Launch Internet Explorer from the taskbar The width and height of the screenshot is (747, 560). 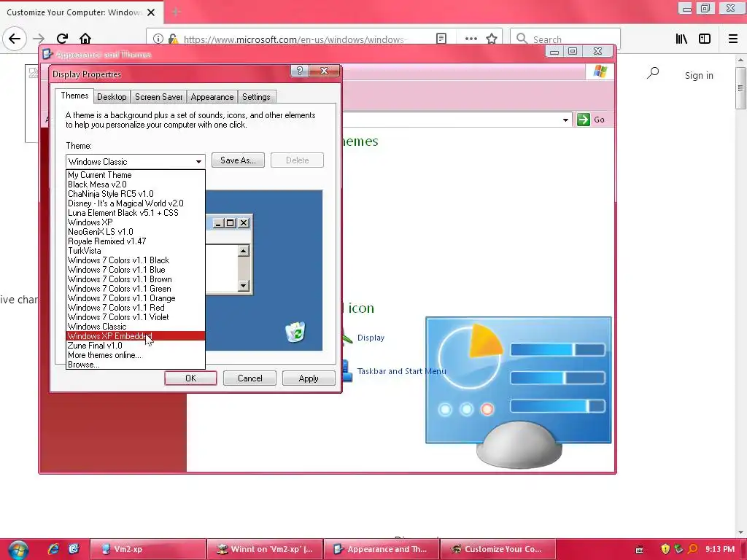pyautogui.click(x=53, y=549)
